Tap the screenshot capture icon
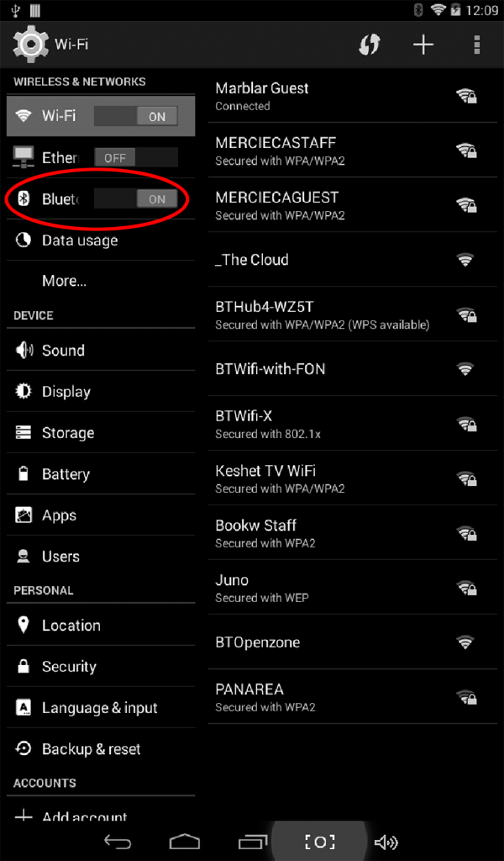The height and width of the screenshot is (861, 504). tap(319, 842)
